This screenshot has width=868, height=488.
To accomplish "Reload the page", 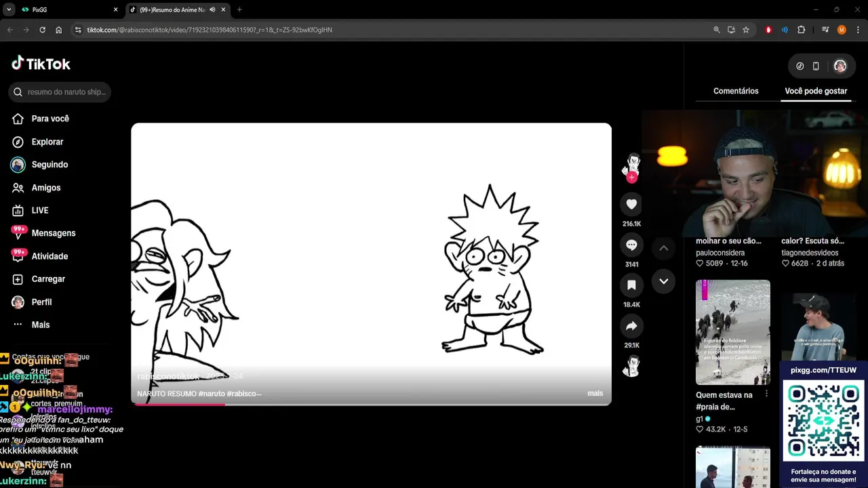I will (x=42, y=30).
